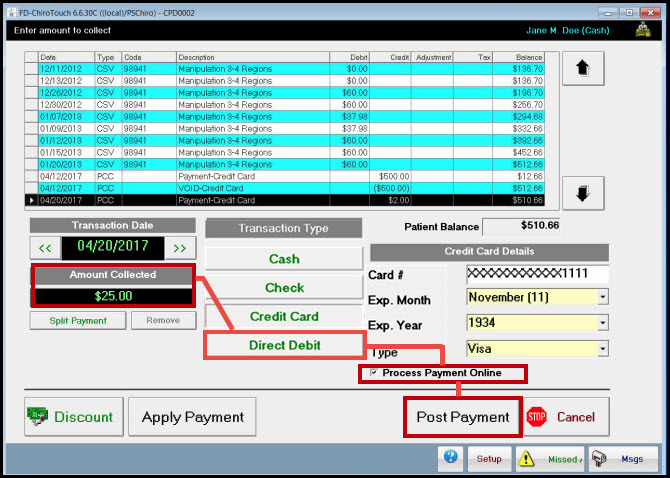Image resolution: width=670 pixels, height=478 pixels.
Task: Select the 12/11/2012 ledger row
Action: (x=285, y=69)
